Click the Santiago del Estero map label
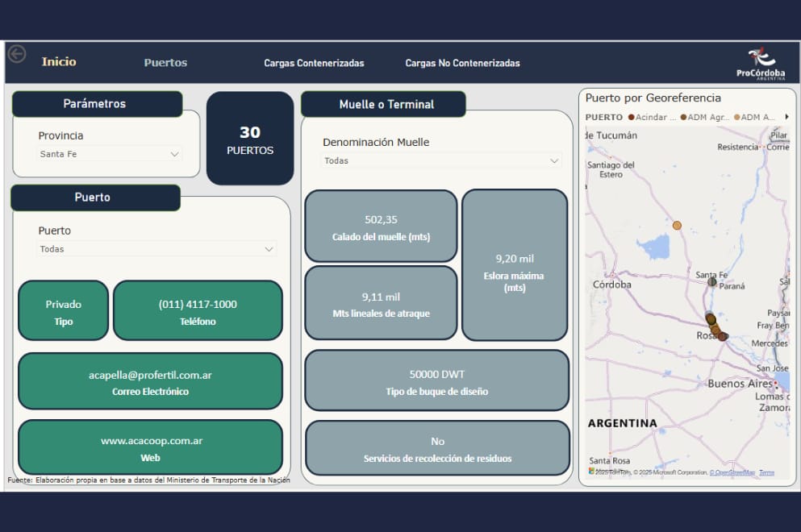This screenshot has width=801, height=532. [611, 169]
